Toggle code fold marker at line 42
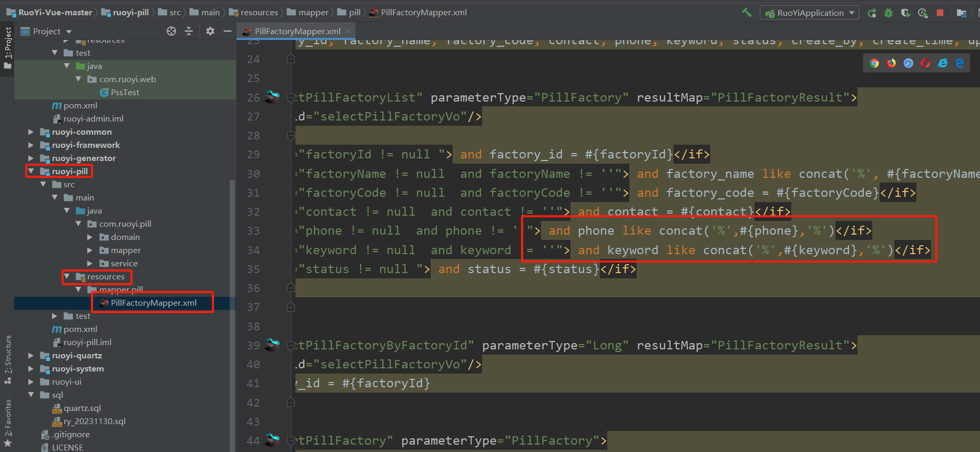This screenshot has height=452, width=980. click(291, 403)
